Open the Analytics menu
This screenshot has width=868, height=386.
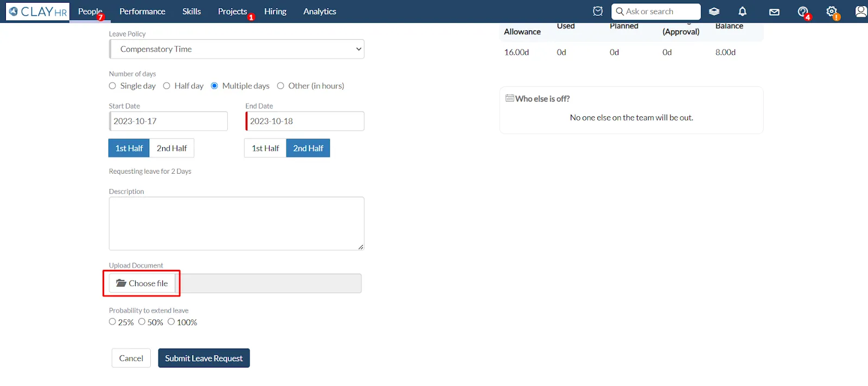coord(320,11)
